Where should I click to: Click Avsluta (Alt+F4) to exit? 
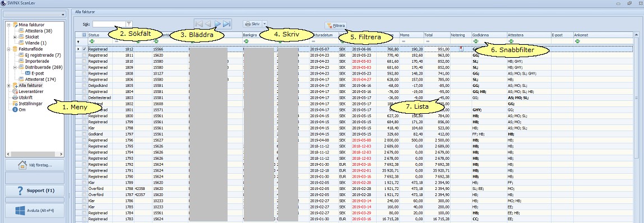(x=35, y=211)
